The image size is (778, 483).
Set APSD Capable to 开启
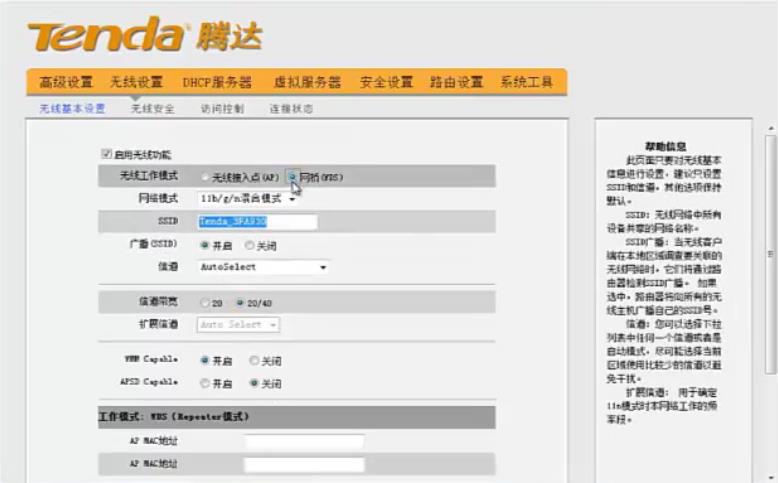point(205,383)
